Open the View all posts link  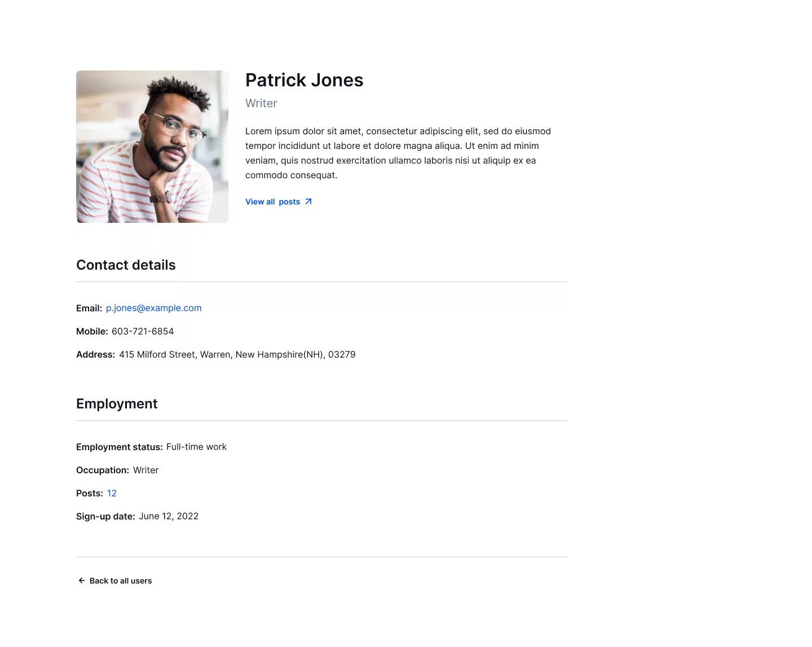point(273,202)
